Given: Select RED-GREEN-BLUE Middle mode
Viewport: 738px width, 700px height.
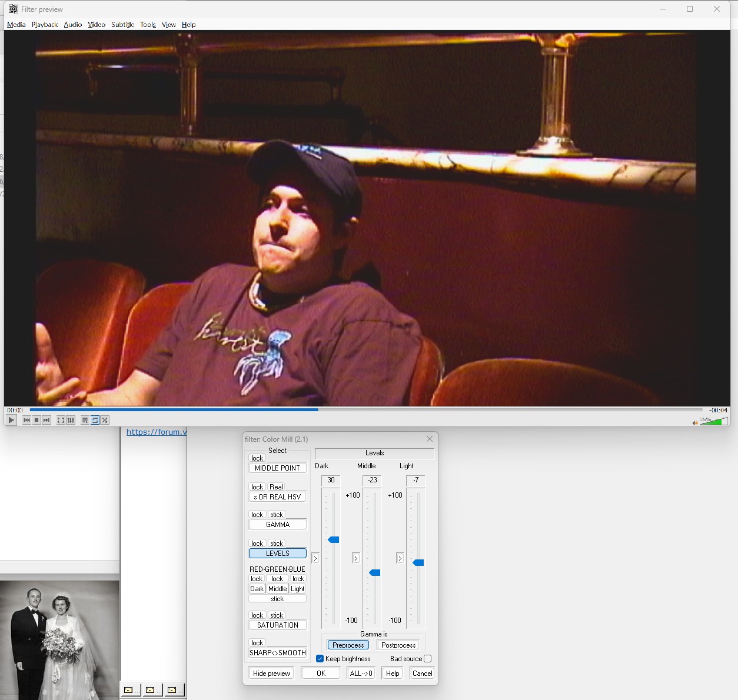Looking at the screenshot, I should tap(277, 589).
